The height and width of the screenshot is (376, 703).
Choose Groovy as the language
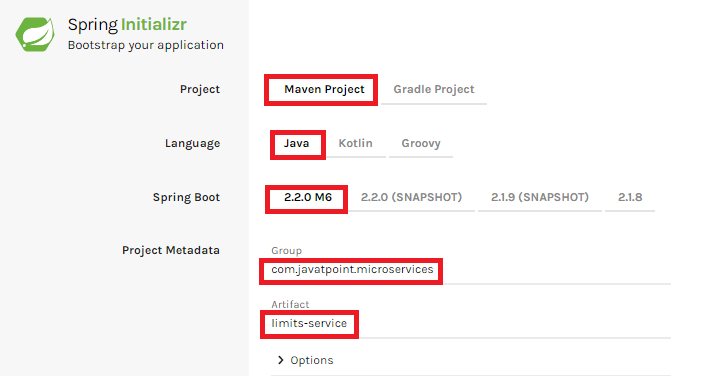tap(421, 143)
